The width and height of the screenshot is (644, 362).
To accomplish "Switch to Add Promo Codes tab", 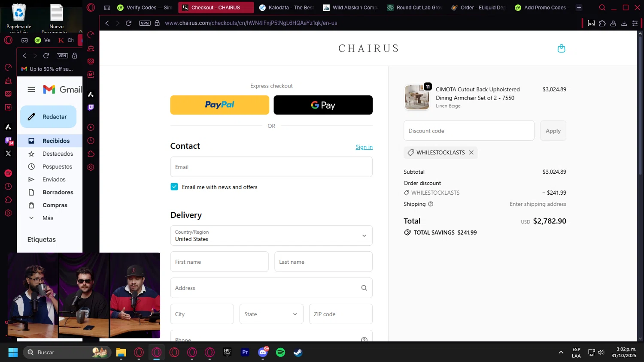I will pos(542,8).
